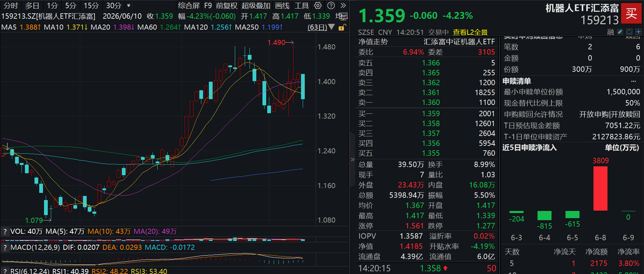Click the 外盘 value 23.43万
Image resolution: width=644 pixels, height=274 pixels.
point(411,185)
